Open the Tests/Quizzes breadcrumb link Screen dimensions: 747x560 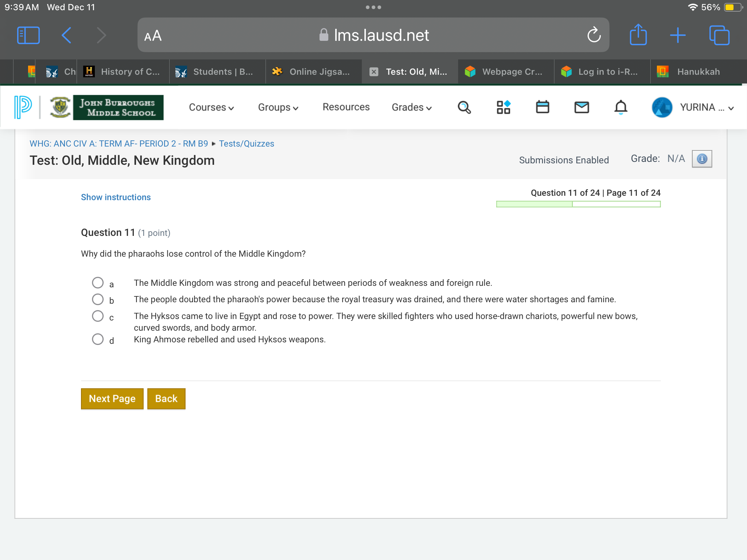pyautogui.click(x=247, y=144)
